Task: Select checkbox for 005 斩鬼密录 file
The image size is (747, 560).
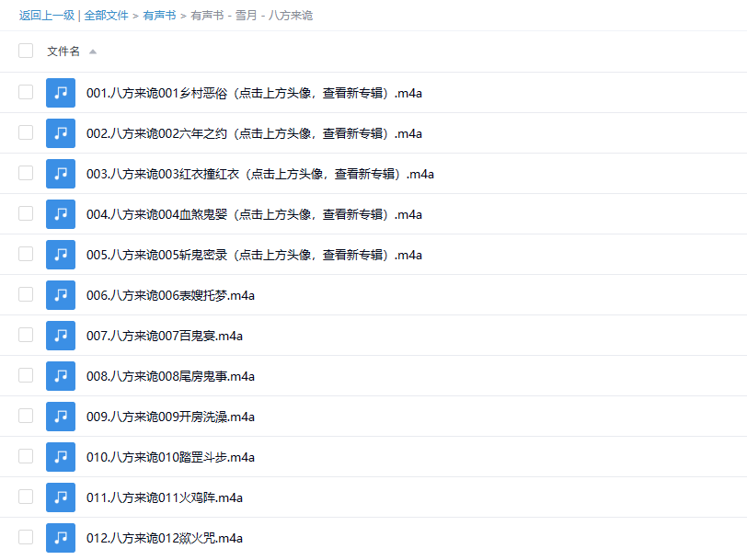Action: click(26, 254)
